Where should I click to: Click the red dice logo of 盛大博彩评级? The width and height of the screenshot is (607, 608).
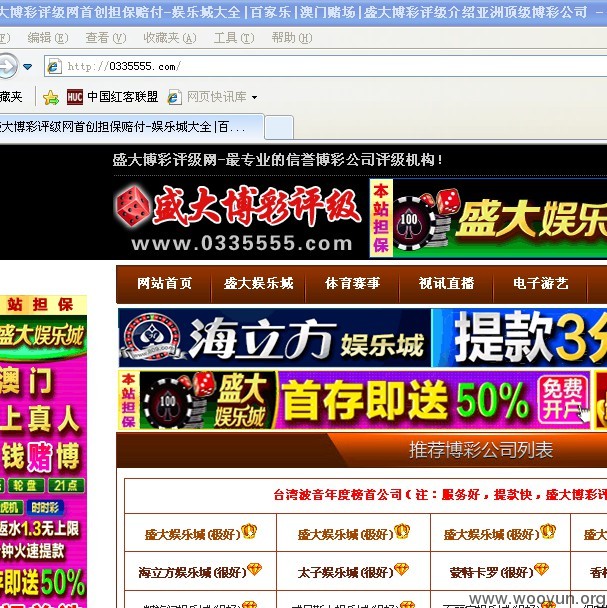[x=132, y=207]
